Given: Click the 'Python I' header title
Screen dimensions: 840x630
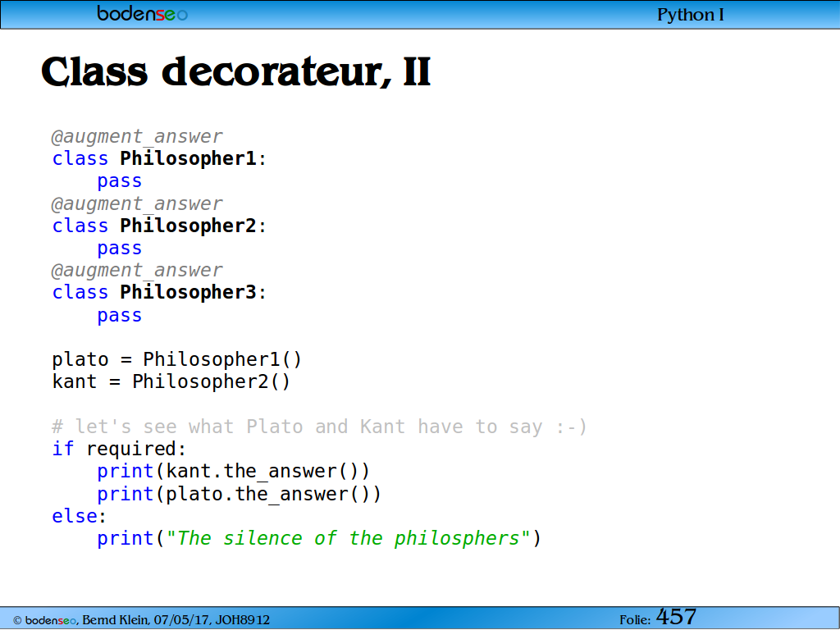Looking at the screenshot, I should click(x=690, y=15).
